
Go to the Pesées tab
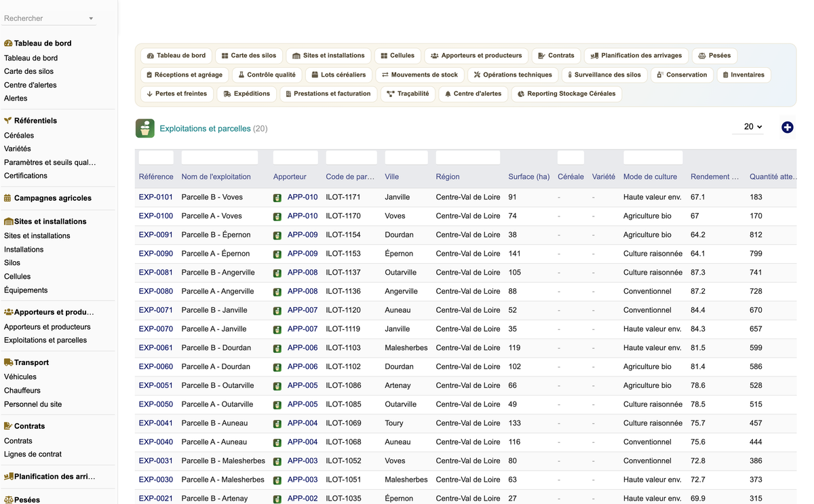click(714, 56)
